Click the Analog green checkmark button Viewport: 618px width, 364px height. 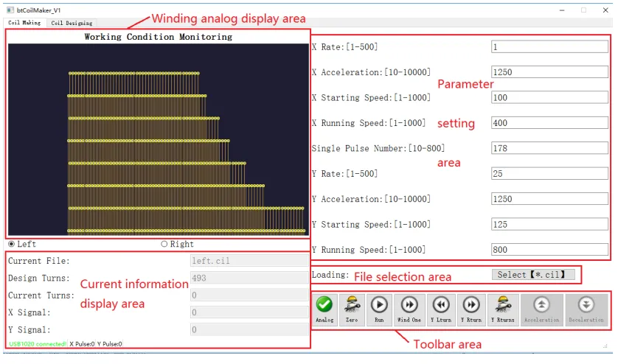click(x=325, y=309)
